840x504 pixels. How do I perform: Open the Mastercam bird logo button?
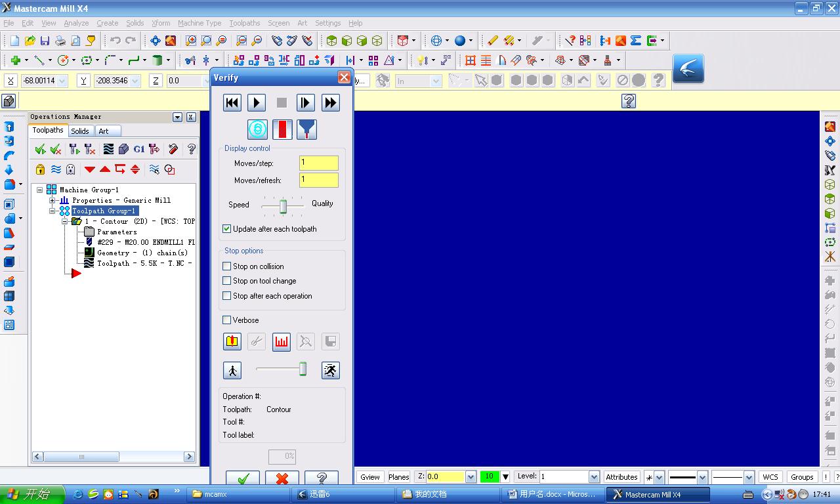click(688, 68)
